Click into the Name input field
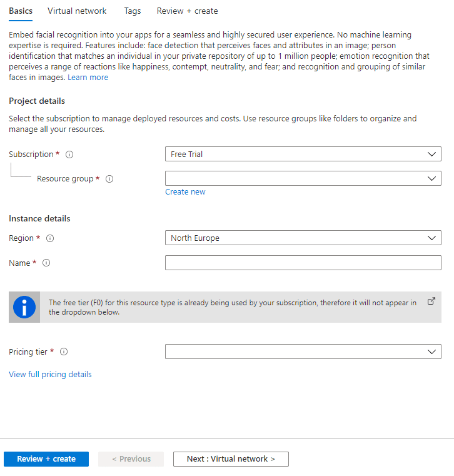454x476 pixels. [303, 263]
